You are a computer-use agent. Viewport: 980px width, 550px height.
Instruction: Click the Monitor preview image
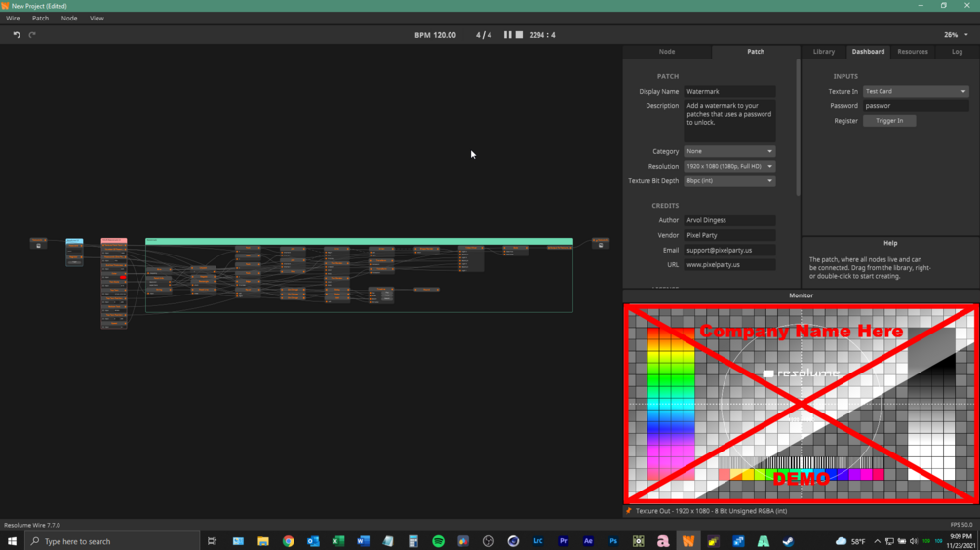[x=802, y=404]
